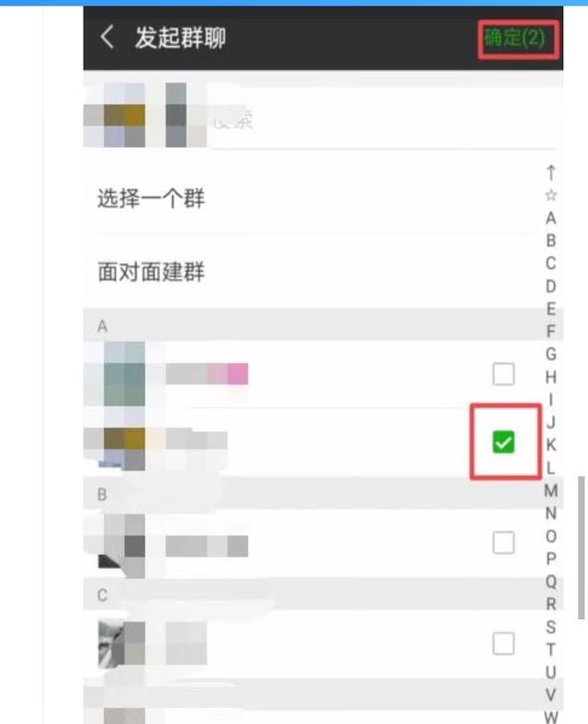This screenshot has height=724, width=588.
Task: Tap the search field beside selected avatars
Action: point(383,116)
